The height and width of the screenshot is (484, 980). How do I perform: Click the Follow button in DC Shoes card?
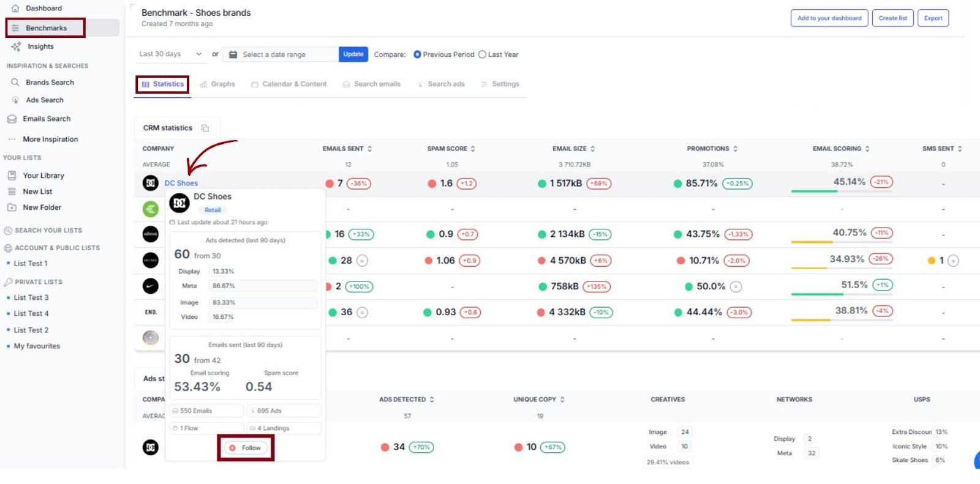pos(246,448)
